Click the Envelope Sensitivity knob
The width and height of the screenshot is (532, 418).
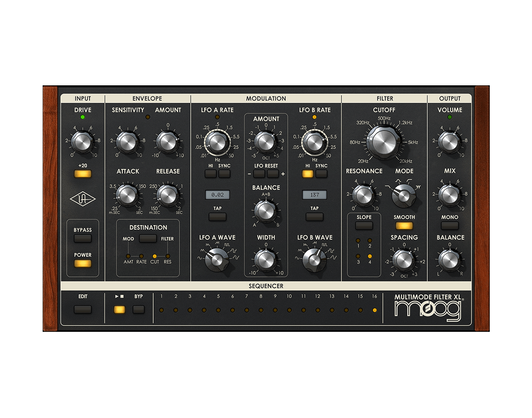click(x=127, y=142)
